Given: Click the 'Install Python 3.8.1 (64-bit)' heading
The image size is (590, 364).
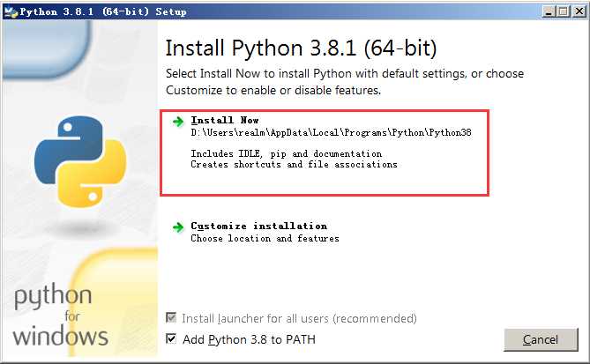Looking at the screenshot, I should point(302,48).
